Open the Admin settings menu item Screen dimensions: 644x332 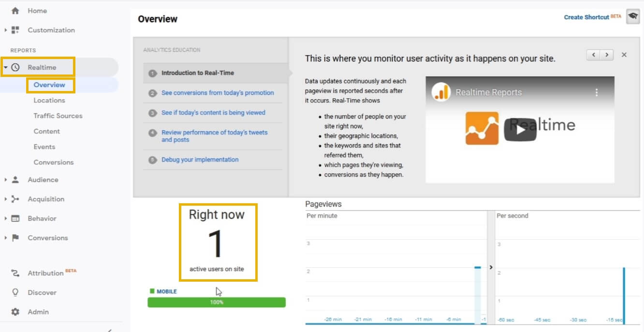(38, 312)
